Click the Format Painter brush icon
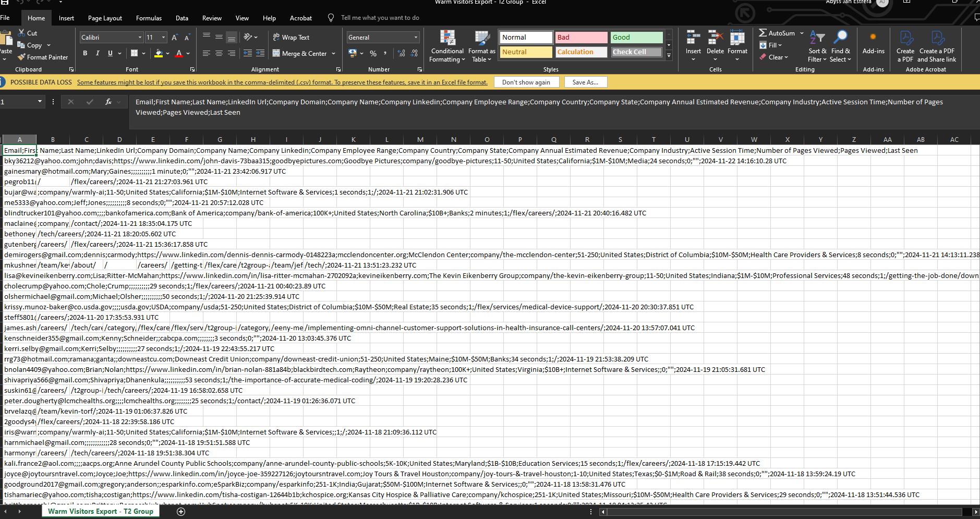This screenshot has width=980, height=519. pyautogui.click(x=21, y=57)
